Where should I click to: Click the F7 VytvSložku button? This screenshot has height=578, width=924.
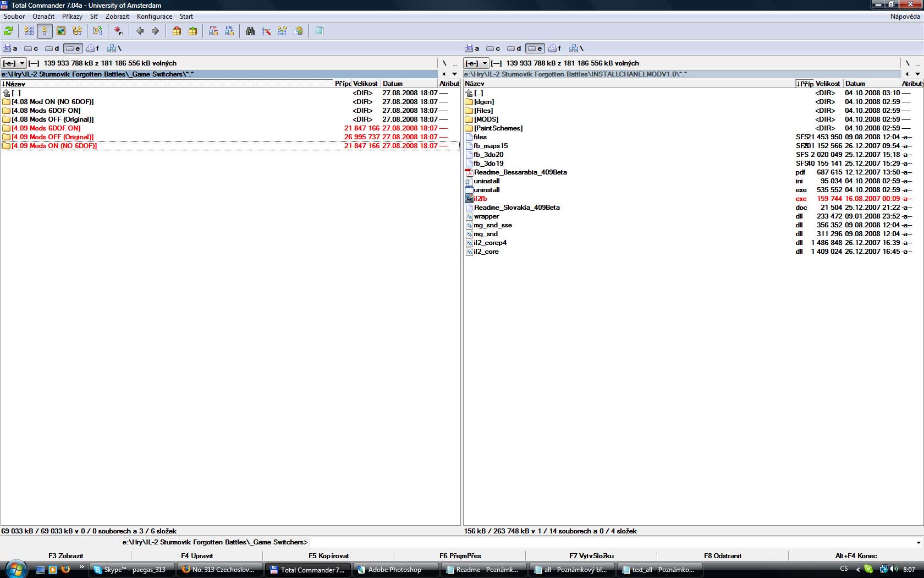coord(591,556)
